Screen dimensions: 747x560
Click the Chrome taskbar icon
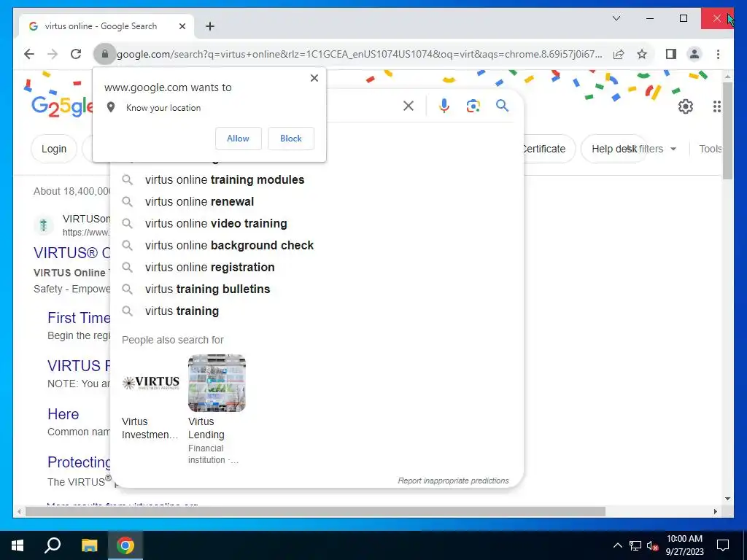tap(125, 545)
